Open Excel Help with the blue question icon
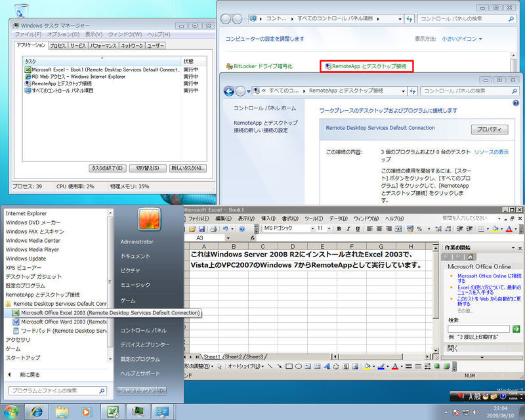 [x=242, y=229]
